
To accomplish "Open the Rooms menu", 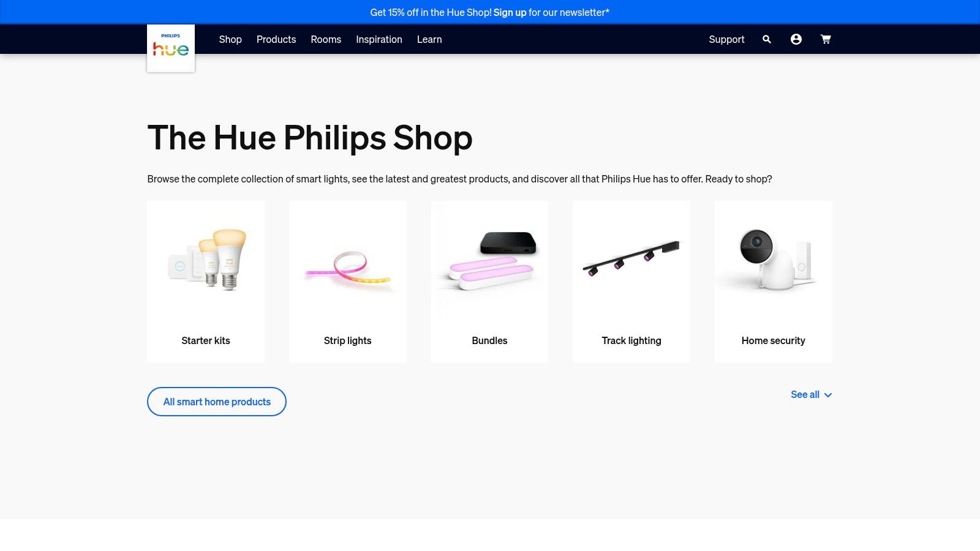I will pyautogui.click(x=326, y=39).
